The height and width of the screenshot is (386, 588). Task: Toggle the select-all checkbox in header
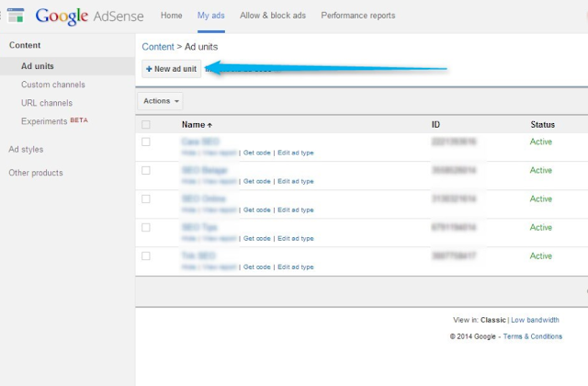click(146, 125)
